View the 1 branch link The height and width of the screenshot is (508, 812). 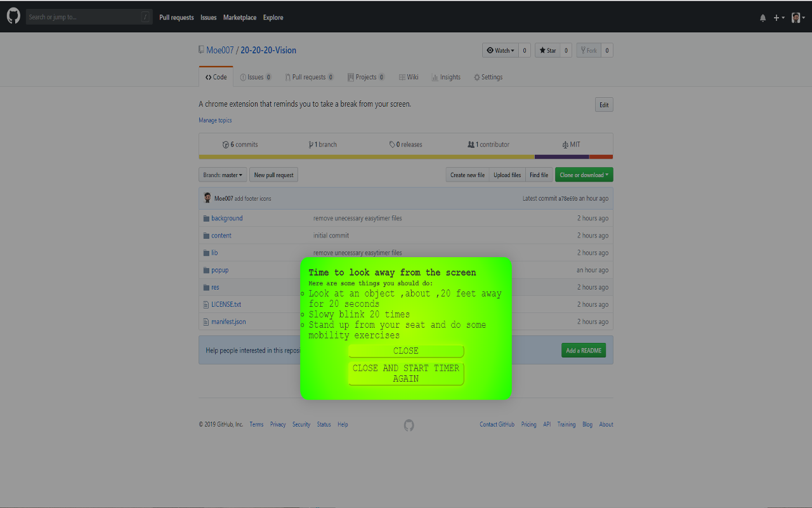[322, 144]
